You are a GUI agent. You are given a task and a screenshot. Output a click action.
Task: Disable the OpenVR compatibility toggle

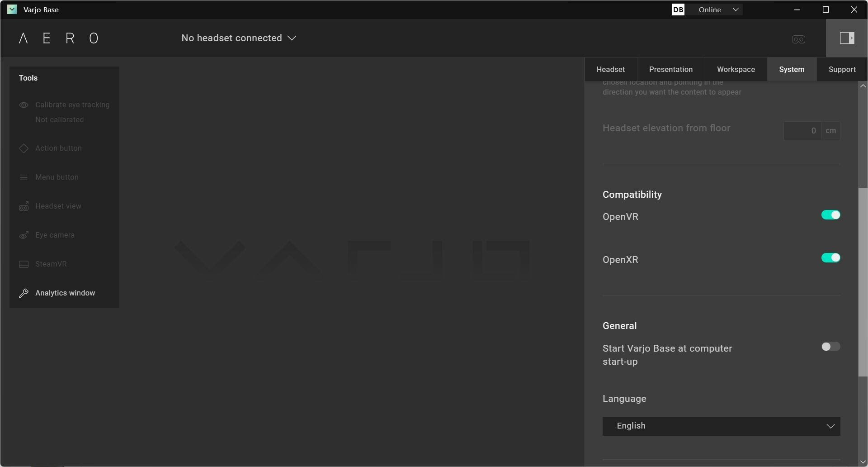(x=830, y=215)
